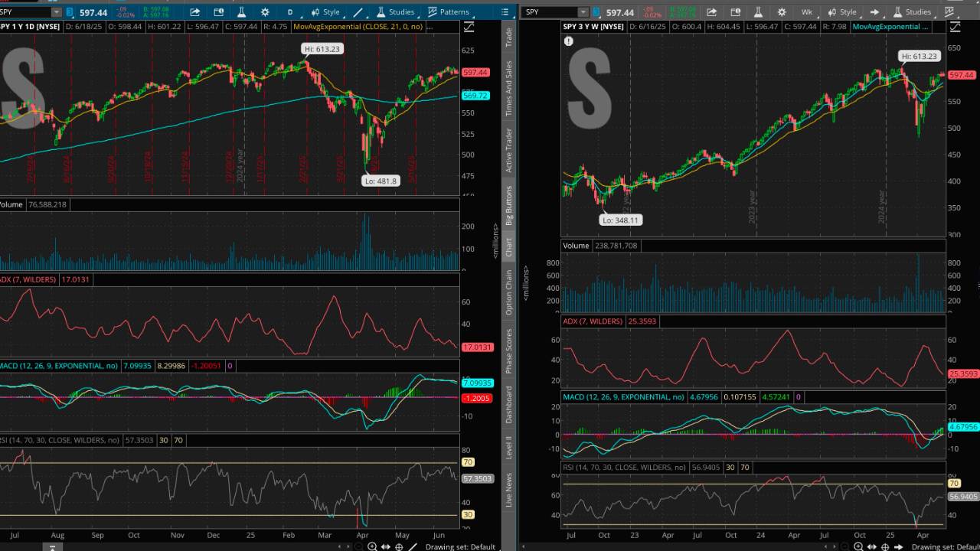This screenshot has height=551, width=980.
Task: Click the Lo: 348.11 label on right chart
Action: pyautogui.click(x=621, y=220)
